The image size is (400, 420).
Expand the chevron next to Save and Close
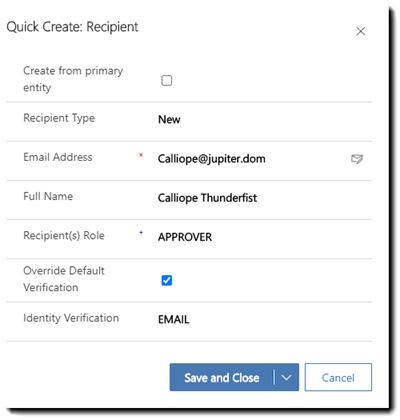(x=286, y=377)
